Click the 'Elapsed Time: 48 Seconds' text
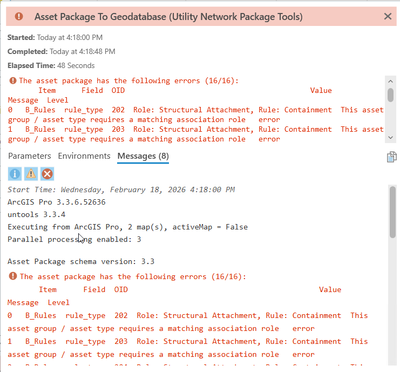Viewport: 400px width, 372px height. point(51,65)
